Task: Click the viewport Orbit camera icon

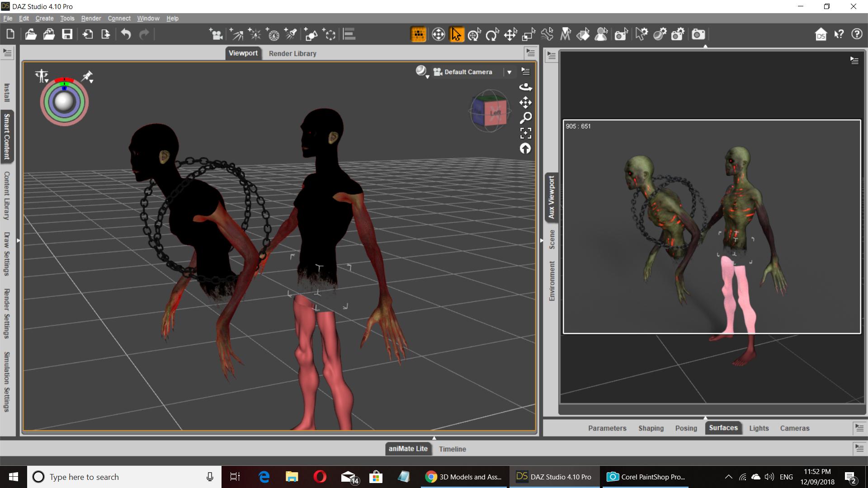Action: click(525, 87)
